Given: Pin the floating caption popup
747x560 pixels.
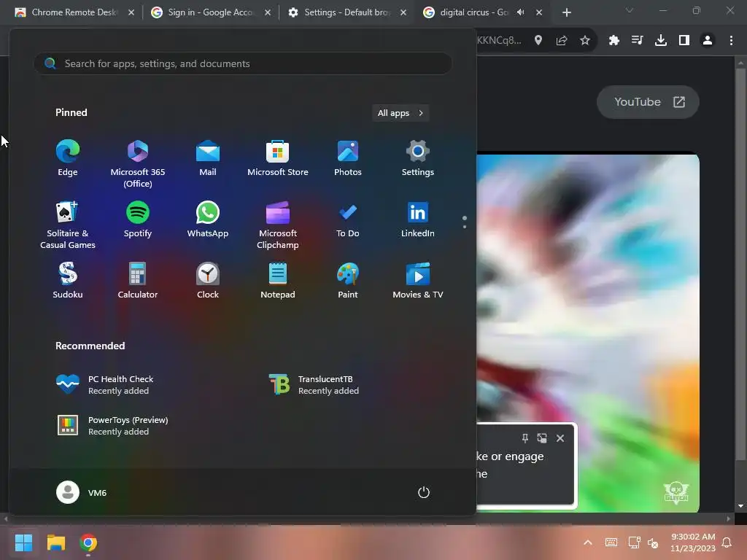Looking at the screenshot, I should [x=525, y=438].
